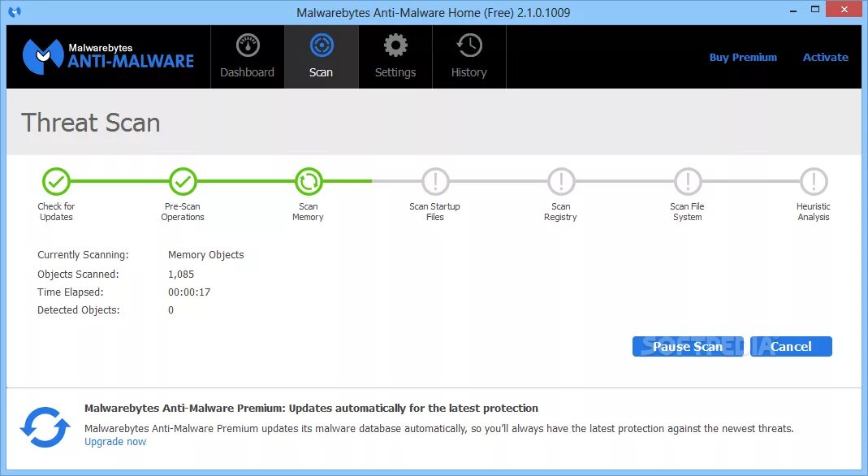Viewport: 868px width, 476px height.
Task: Click the Activate link
Action: click(x=826, y=57)
